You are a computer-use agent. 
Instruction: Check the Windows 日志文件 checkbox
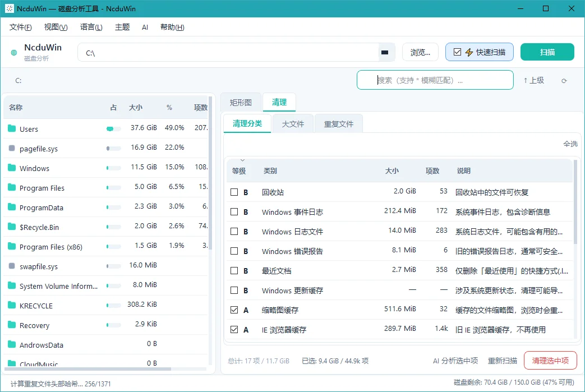(234, 231)
